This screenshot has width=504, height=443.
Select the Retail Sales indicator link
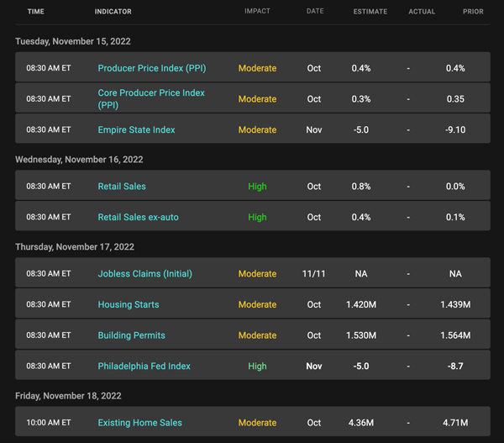tap(122, 187)
